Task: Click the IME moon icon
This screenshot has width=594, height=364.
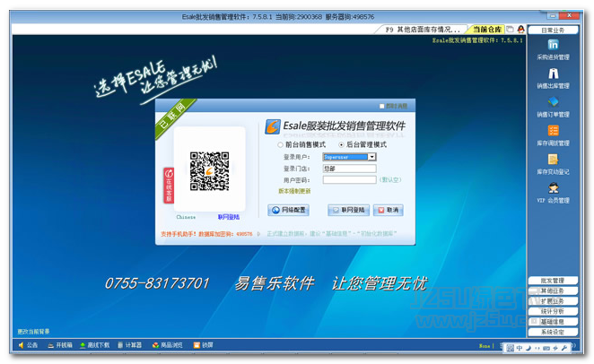Action: coord(528,348)
